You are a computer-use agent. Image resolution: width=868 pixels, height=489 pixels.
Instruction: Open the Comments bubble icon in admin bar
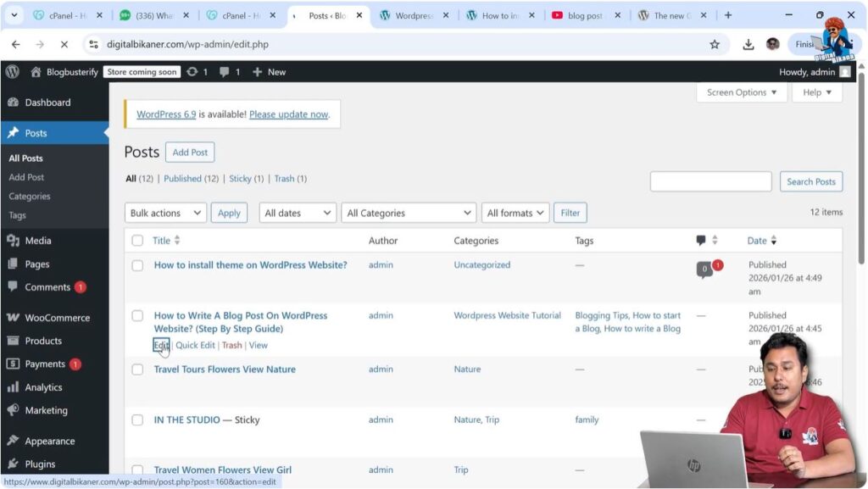[x=223, y=72]
